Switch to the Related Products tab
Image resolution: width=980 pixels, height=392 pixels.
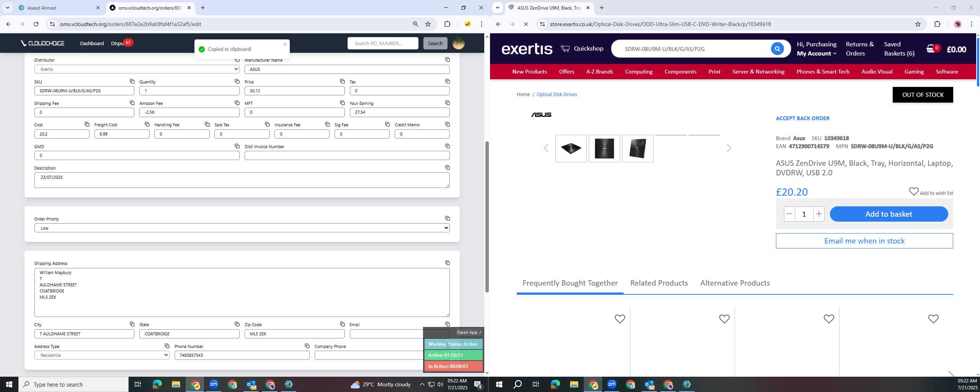659,283
